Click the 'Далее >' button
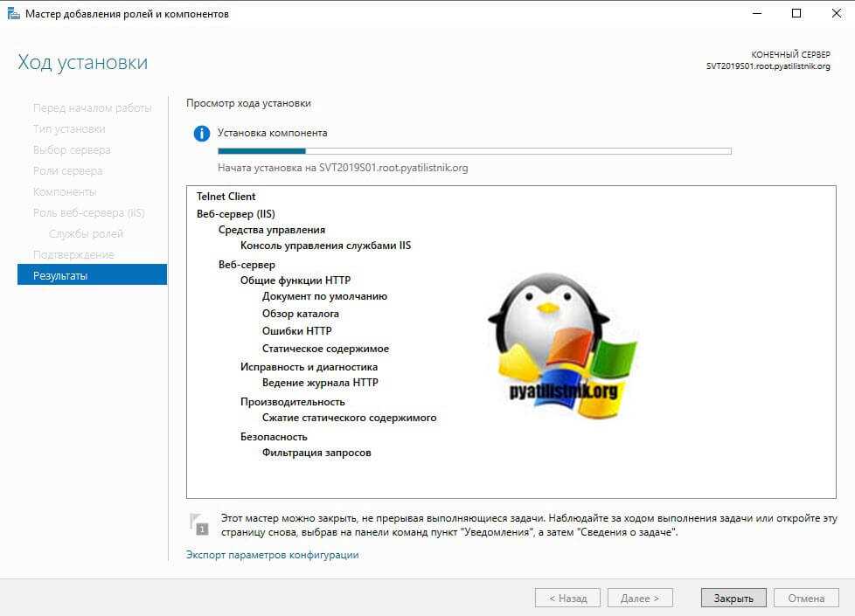The image size is (855, 616). pos(640,598)
